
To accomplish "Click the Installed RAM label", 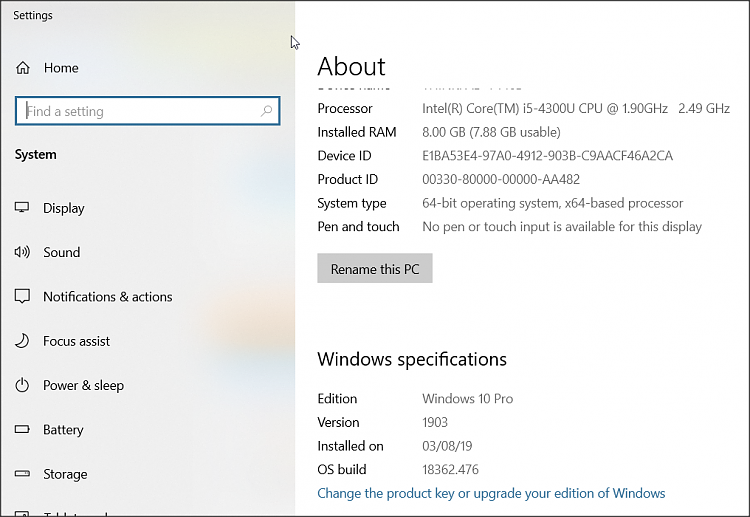I will [357, 132].
